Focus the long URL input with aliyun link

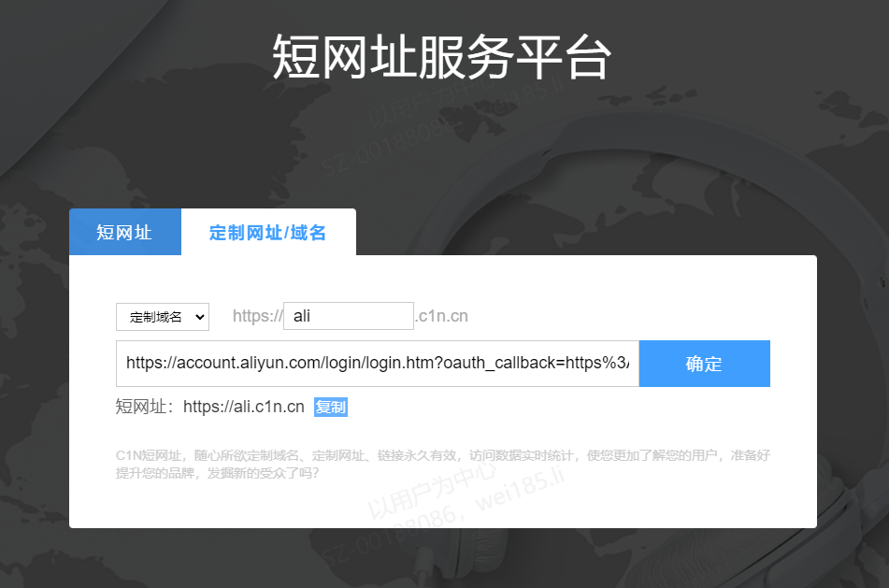[x=378, y=364]
